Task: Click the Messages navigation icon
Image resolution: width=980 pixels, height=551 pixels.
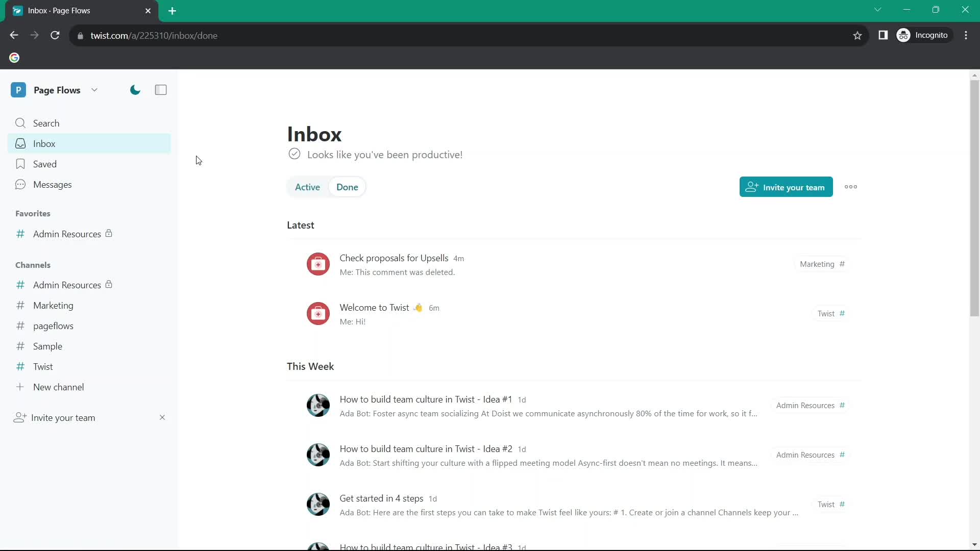Action: coord(20,184)
